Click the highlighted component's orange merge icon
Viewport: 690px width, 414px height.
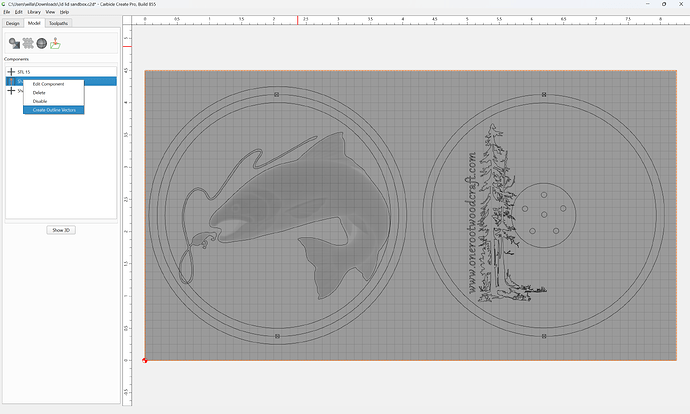(11, 81)
